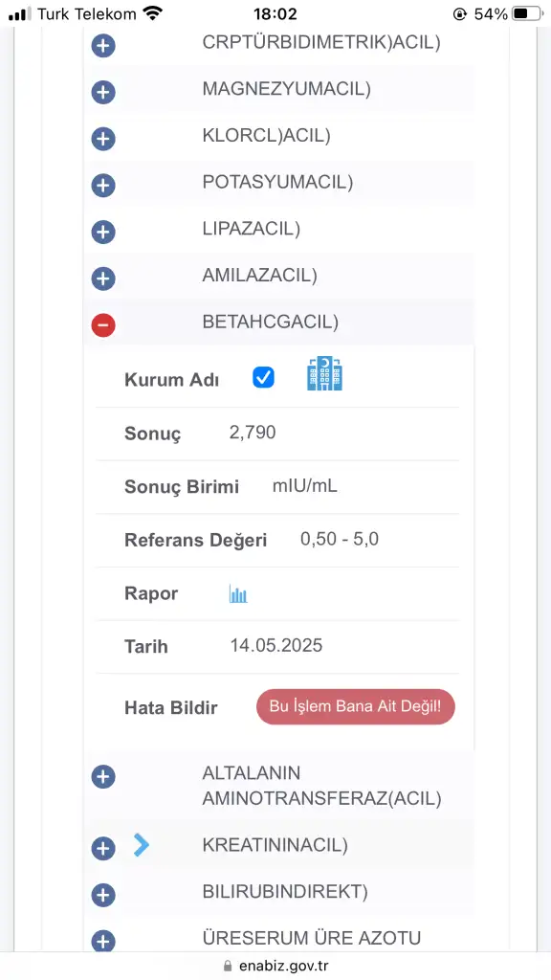This screenshot has height=980, width=551.
Task: Open the Rapor bar chart icon
Action: pyautogui.click(x=238, y=593)
